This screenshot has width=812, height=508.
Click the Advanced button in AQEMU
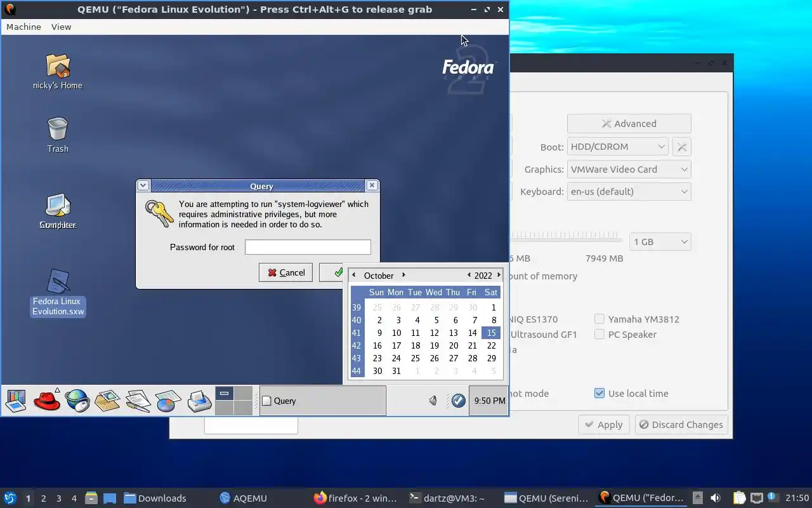point(629,124)
